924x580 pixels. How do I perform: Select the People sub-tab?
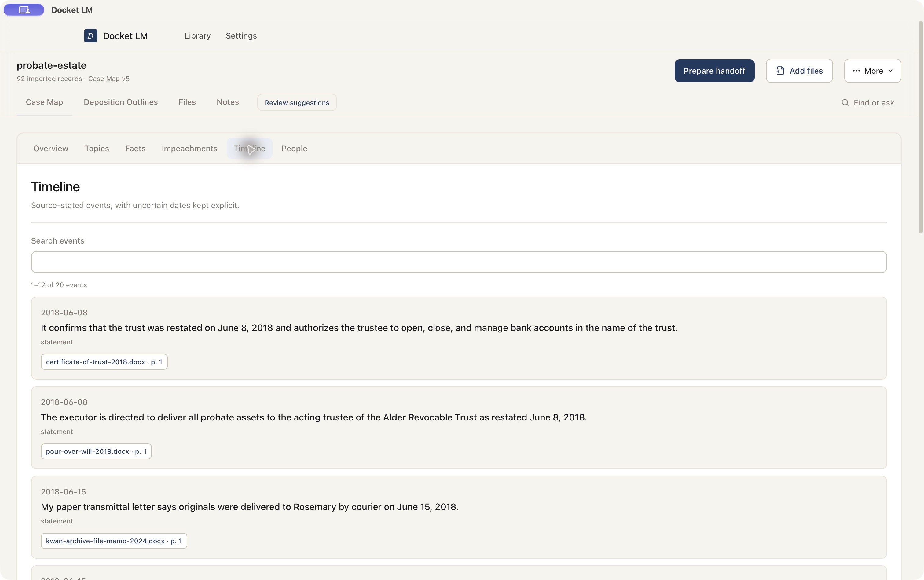pos(294,149)
